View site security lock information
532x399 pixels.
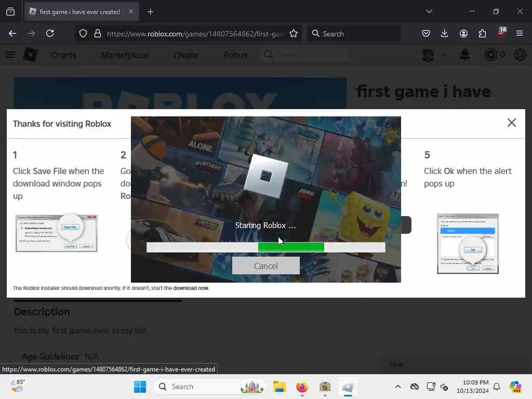(98, 34)
